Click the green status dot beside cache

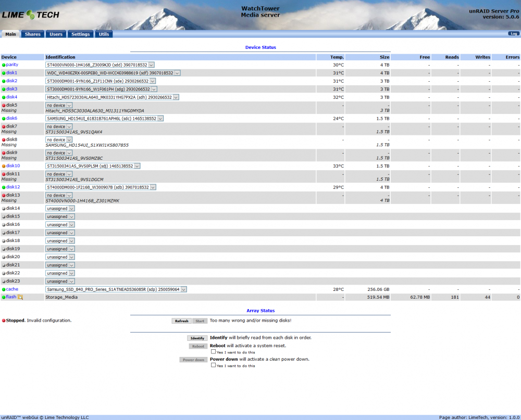pos(4,289)
